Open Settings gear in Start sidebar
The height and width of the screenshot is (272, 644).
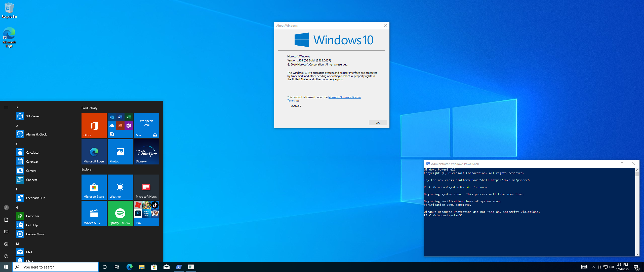[6, 244]
